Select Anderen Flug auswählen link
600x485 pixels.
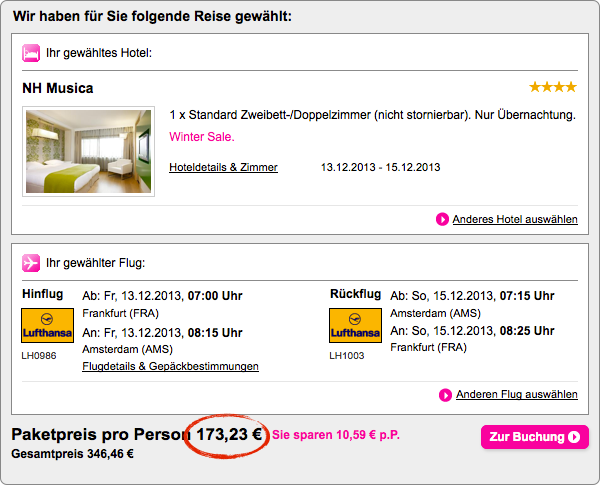pyautogui.click(x=516, y=395)
